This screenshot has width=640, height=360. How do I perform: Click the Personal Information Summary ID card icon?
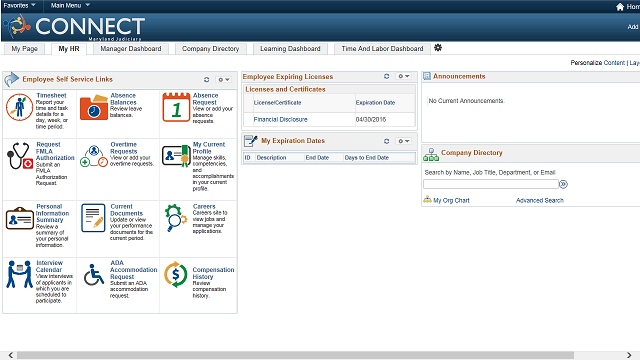[20, 218]
